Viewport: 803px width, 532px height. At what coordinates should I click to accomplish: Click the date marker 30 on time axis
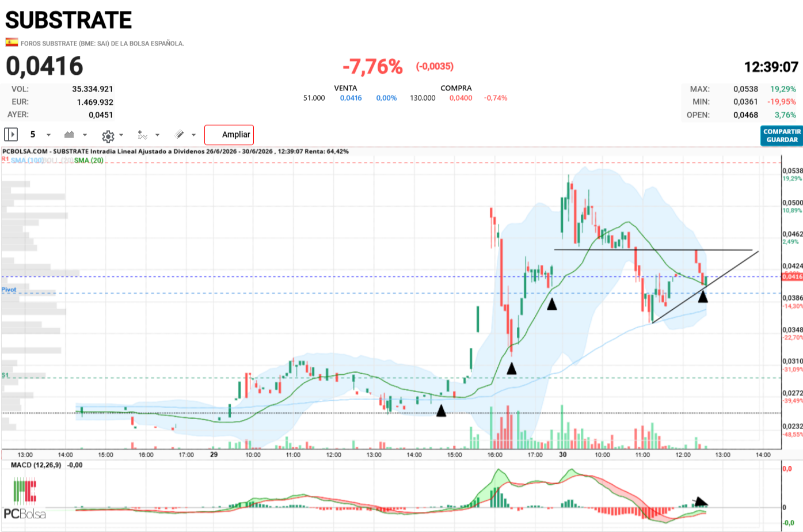(x=562, y=454)
